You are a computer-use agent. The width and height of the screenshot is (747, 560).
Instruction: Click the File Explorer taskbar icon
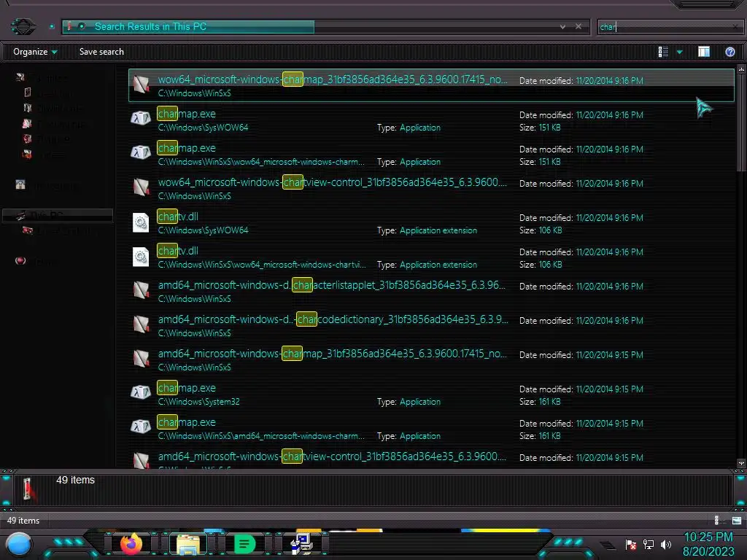click(187, 544)
